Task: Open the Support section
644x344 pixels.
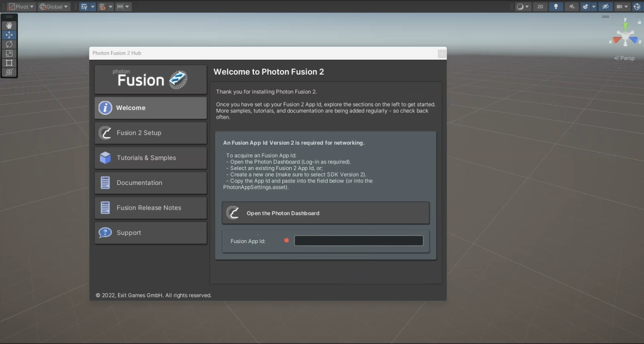Action: click(150, 233)
